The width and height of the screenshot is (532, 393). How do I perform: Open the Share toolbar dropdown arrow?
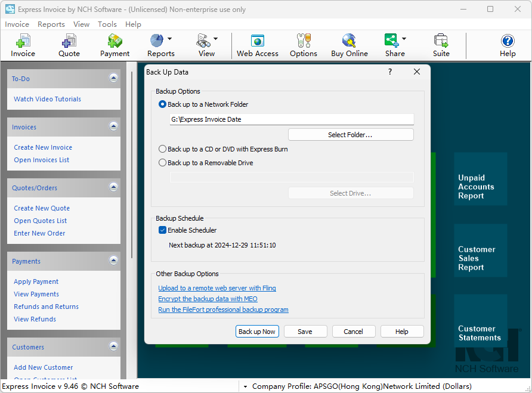[404, 39]
